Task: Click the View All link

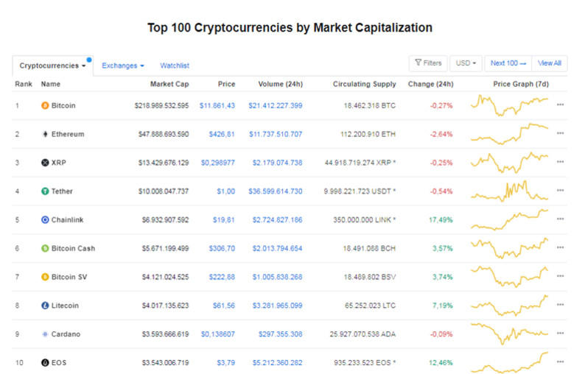Action: coord(550,63)
